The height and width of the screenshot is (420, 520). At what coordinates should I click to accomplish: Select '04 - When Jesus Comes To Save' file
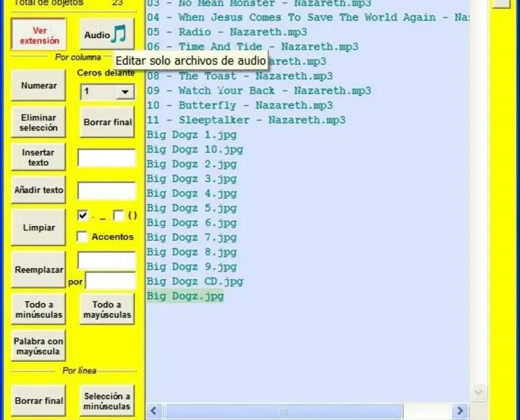point(308,17)
